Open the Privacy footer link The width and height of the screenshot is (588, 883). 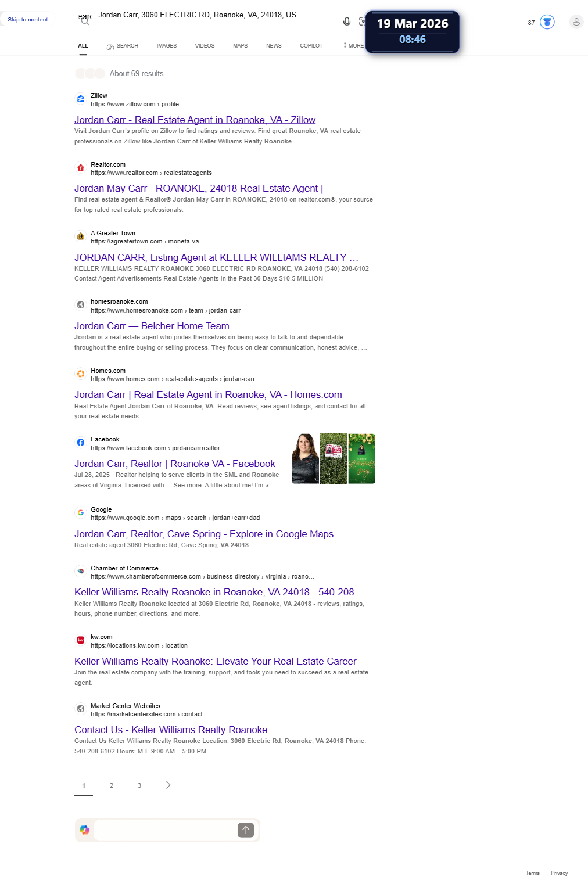point(560,873)
